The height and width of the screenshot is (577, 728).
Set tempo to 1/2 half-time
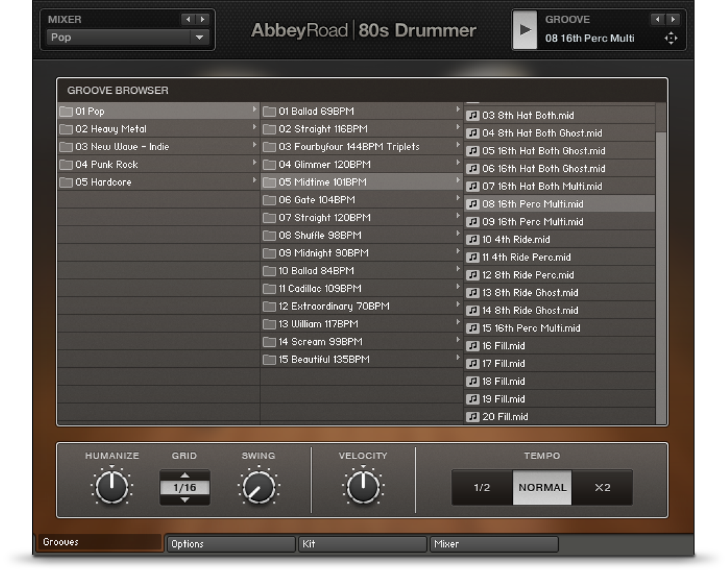coord(482,487)
